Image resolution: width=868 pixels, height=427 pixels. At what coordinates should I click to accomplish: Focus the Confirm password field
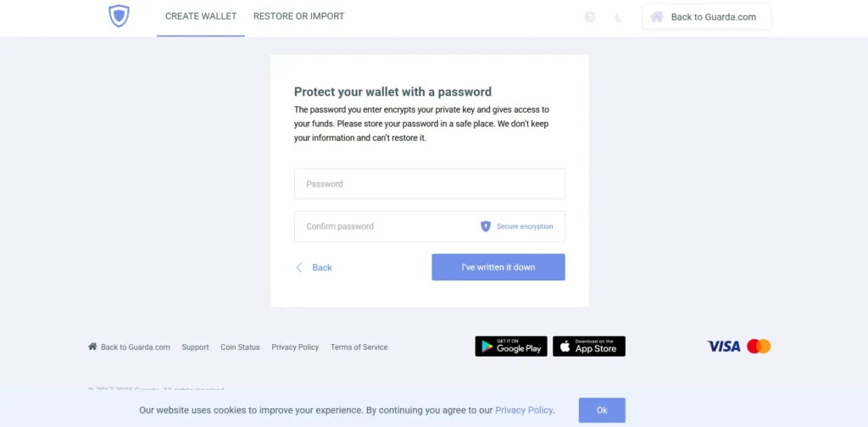[430, 226]
